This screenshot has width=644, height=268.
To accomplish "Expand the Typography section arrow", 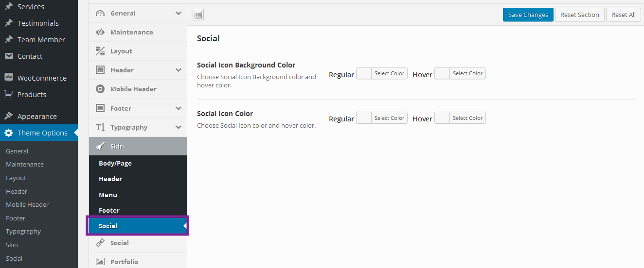I will pos(178,127).
